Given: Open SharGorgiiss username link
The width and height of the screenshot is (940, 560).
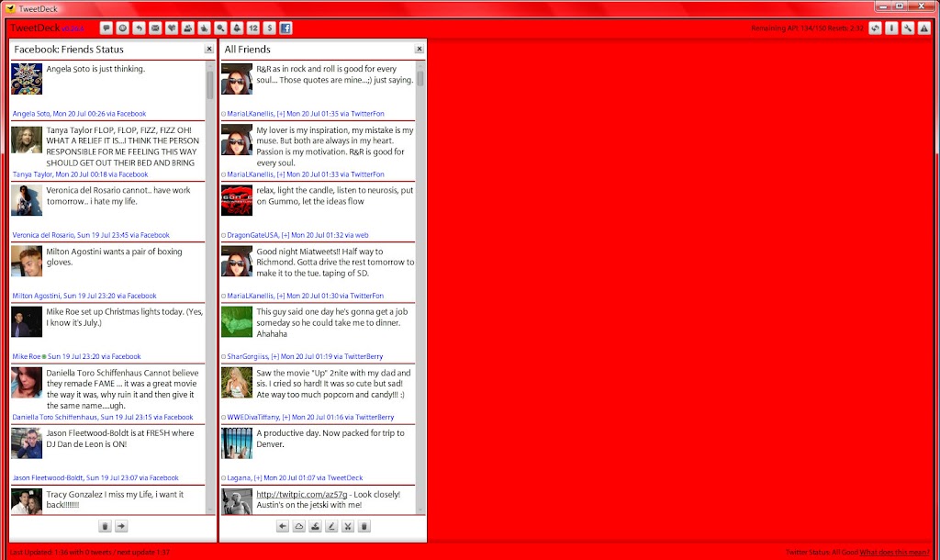Looking at the screenshot, I should click(248, 356).
